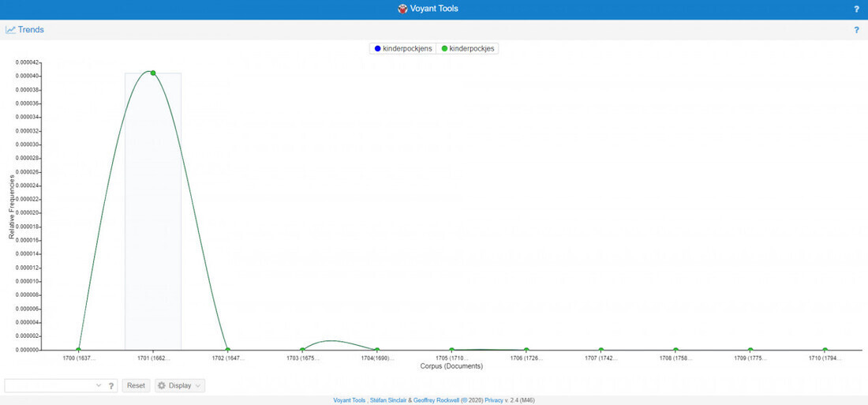Image resolution: width=868 pixels, height=405 pixels.
Task: Click the peak data point at document 1701
Action: [x=153, y=73]
